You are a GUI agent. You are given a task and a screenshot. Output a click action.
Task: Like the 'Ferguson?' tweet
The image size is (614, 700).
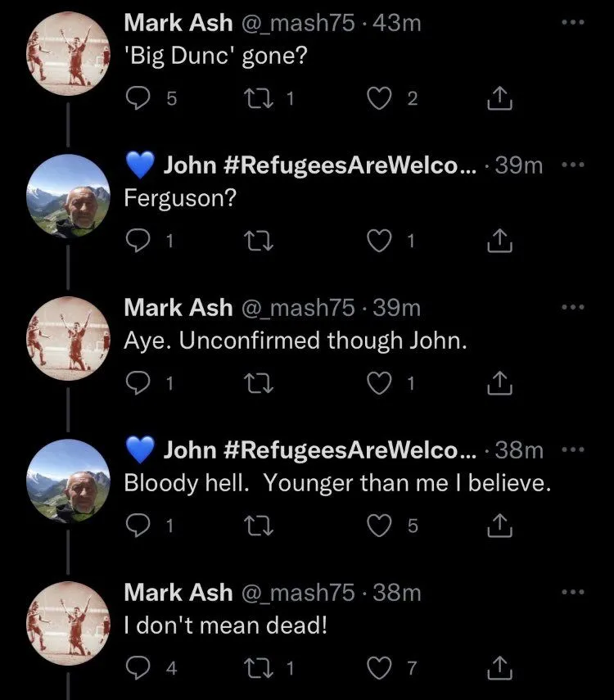tap(378, 241)
